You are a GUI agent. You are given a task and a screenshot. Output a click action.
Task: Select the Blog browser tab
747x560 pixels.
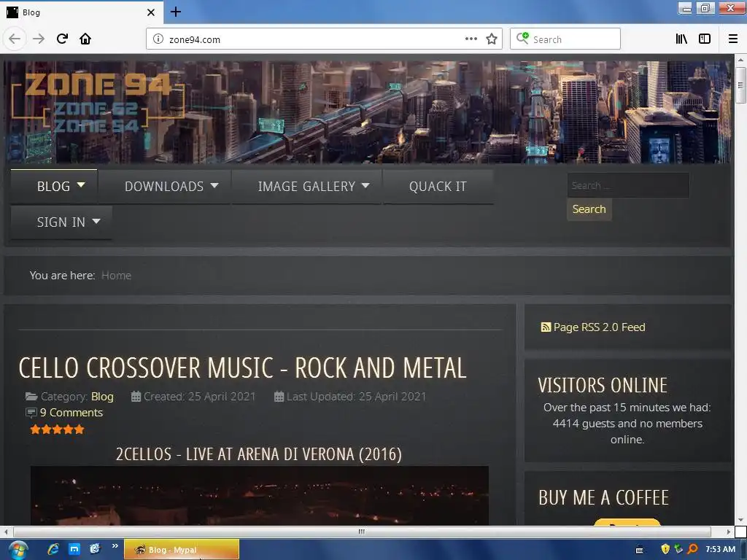[x=82, y=12]
